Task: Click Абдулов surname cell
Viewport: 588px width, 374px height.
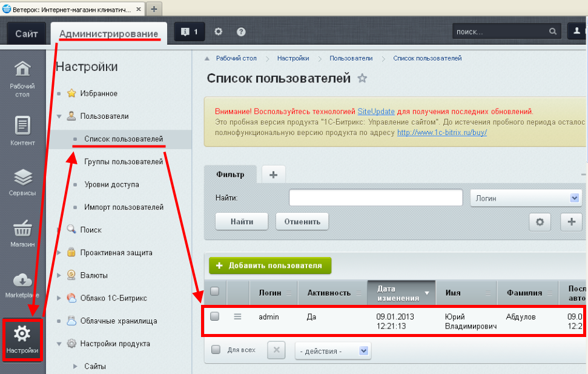Action: tap(521, 317)
